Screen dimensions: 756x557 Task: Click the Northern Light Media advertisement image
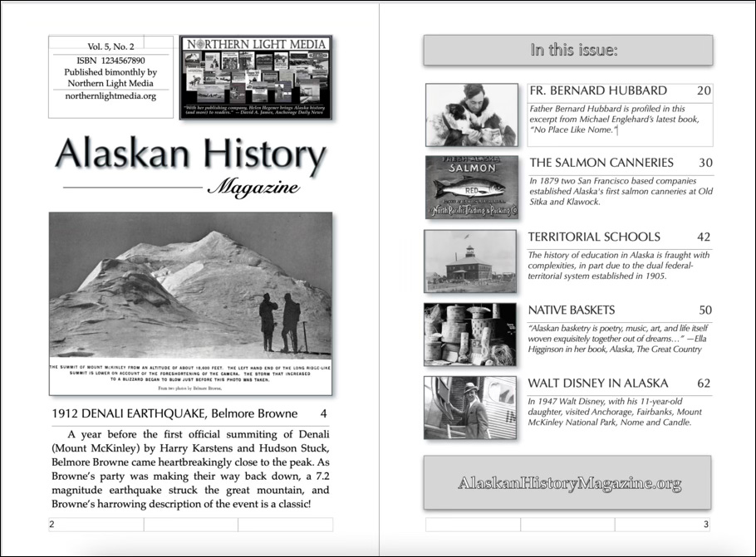(256, 77)
